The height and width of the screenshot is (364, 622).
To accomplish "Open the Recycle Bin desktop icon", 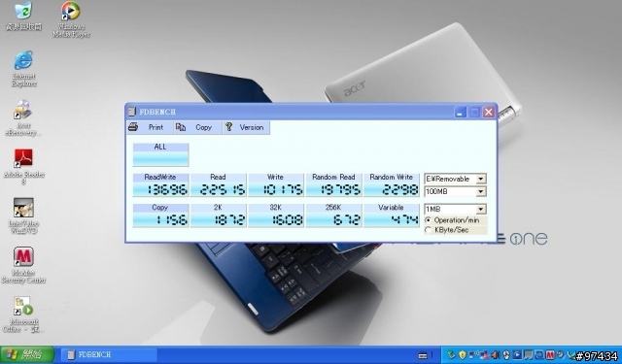I will (x=23, y=16).
